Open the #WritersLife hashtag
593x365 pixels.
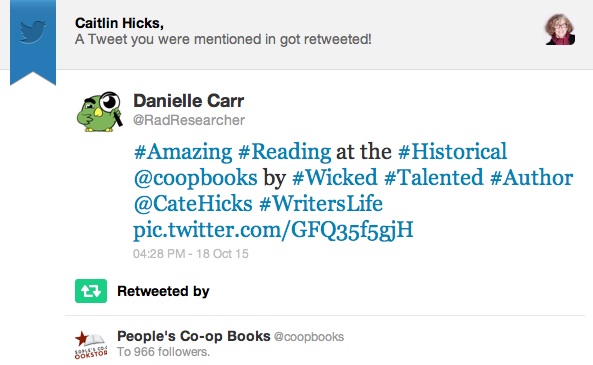click(x=321, y=203)
